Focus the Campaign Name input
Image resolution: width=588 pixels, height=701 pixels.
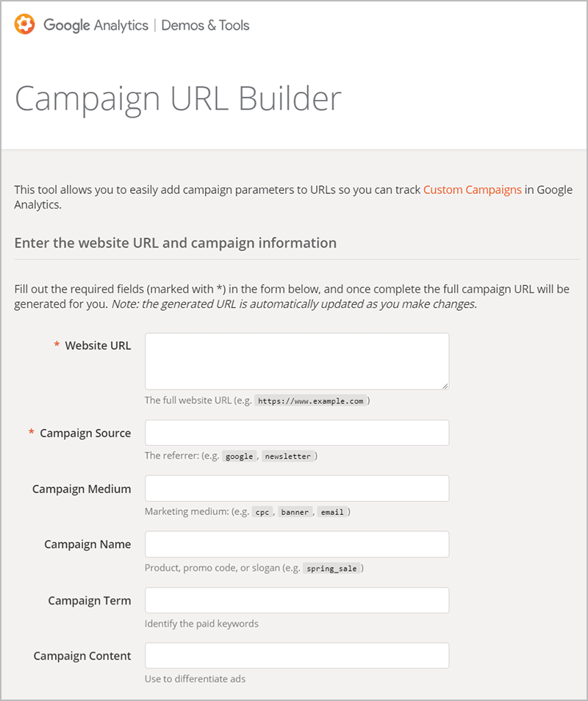(296, 544)
